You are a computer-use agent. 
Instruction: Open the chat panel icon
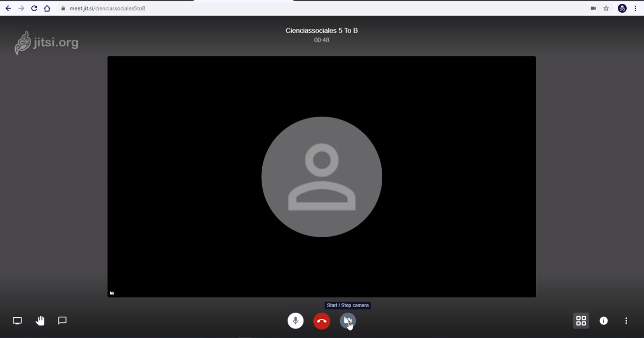tap(62, 321)
